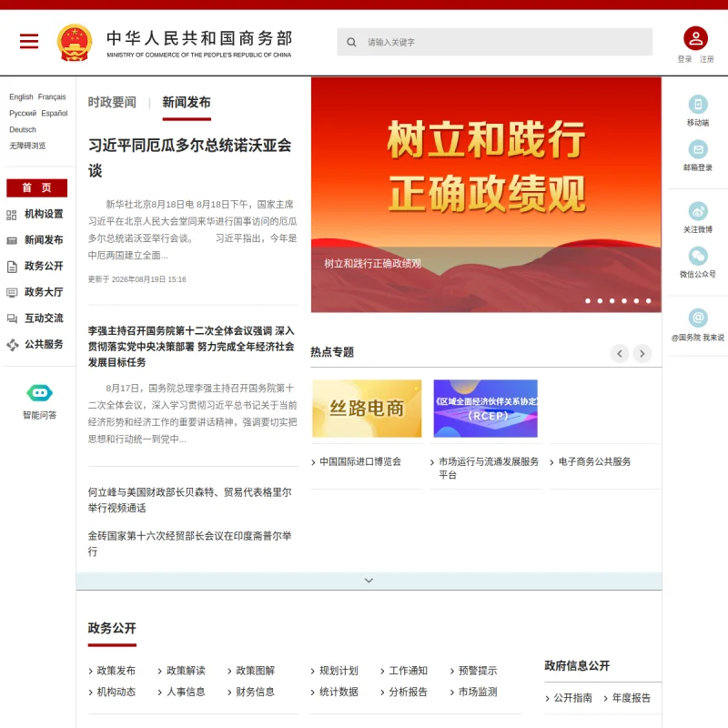
Task: Open the 邮箱登录 mail icon
Action: (697, 149)
